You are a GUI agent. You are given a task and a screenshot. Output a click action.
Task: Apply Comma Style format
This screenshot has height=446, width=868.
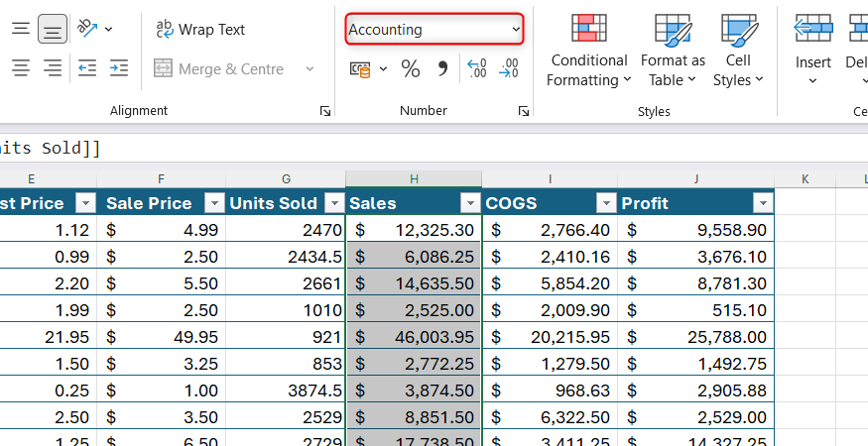(442, 69)
